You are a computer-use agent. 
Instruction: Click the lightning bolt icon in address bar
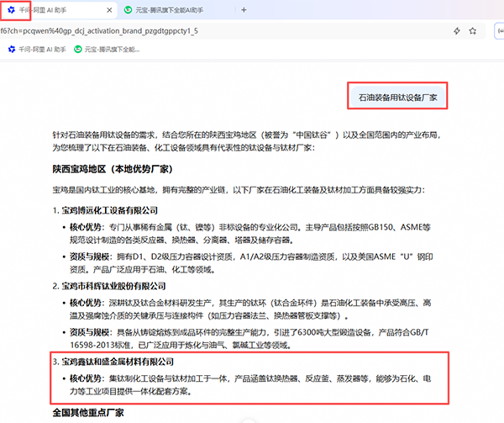(457, 31)
